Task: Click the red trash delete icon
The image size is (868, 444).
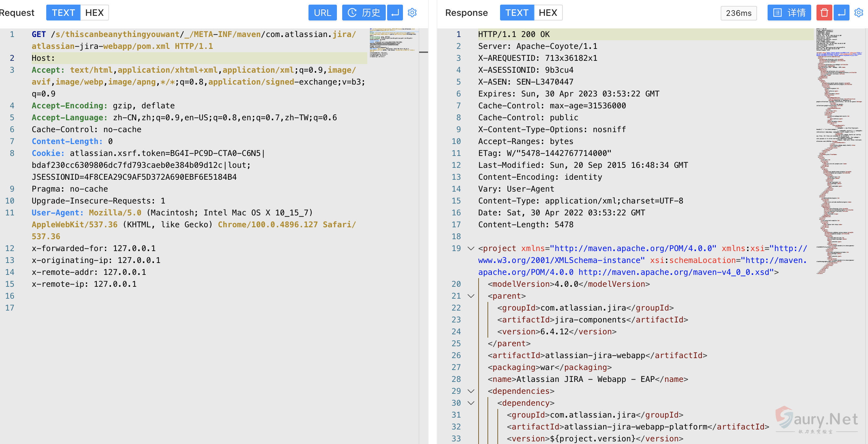Action: point(824,13)
